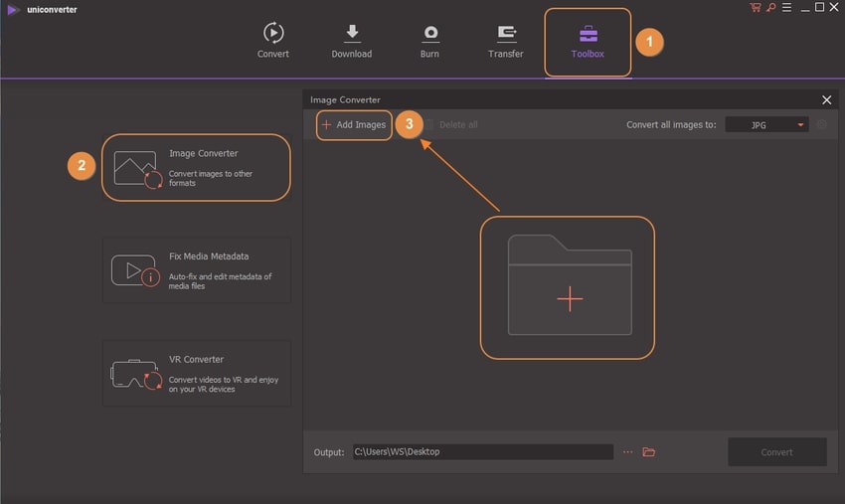Switch to the Convert tab
This screenshot has height=504, width=845.
pos(272,41)
